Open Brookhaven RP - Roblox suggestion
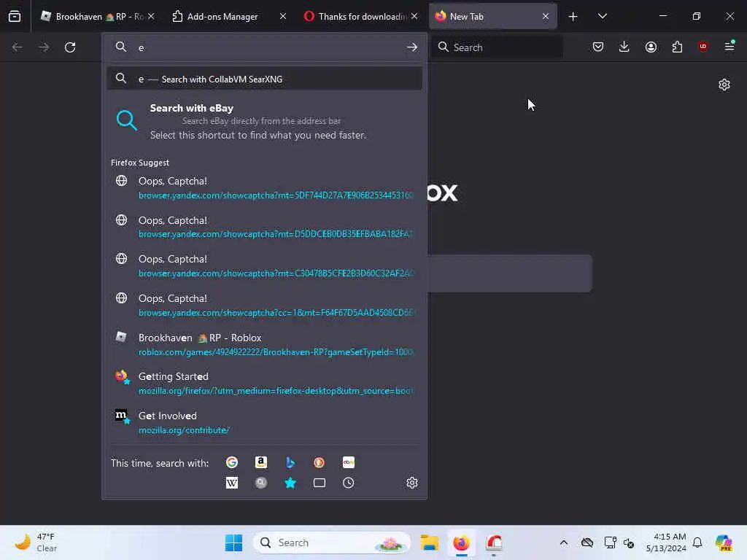Image resolution: width=747 pixels, height=560 pixels. tap(264, 344)
